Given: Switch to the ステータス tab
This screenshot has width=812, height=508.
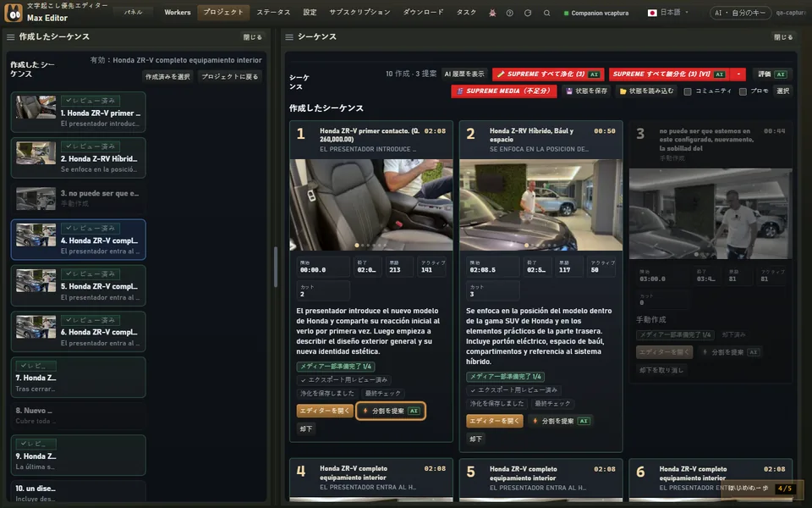Looking at the screenshot, I should click(x=273, y=13).
